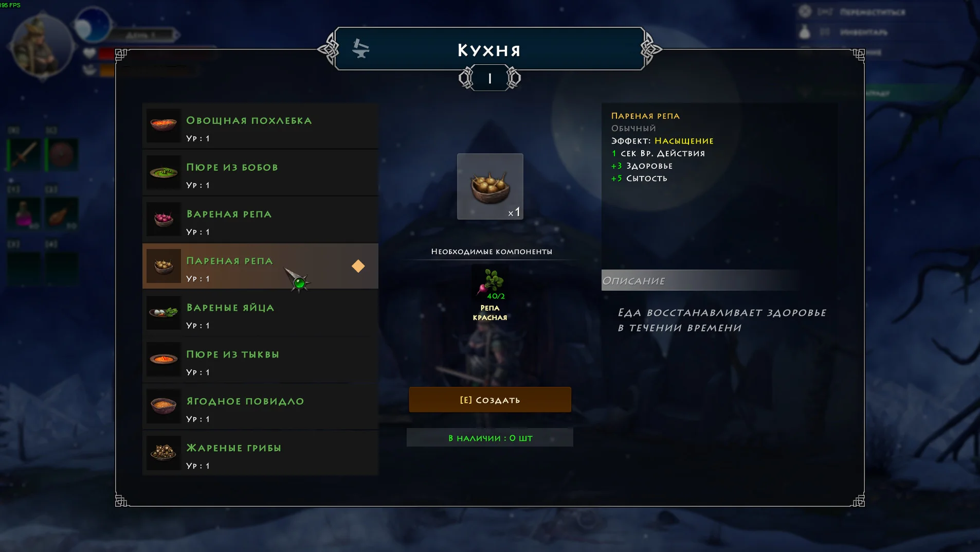
Task: Click the character portrait in the corner
Action: (42, 45)
